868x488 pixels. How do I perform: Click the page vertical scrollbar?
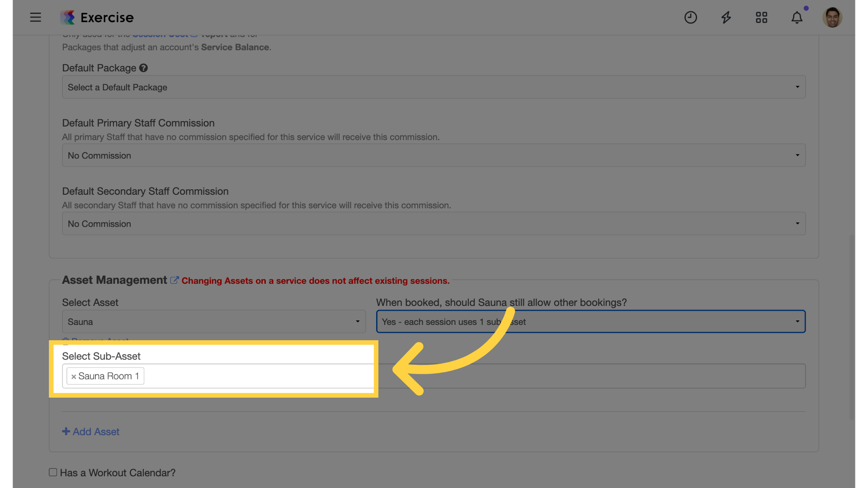[852, 327]
